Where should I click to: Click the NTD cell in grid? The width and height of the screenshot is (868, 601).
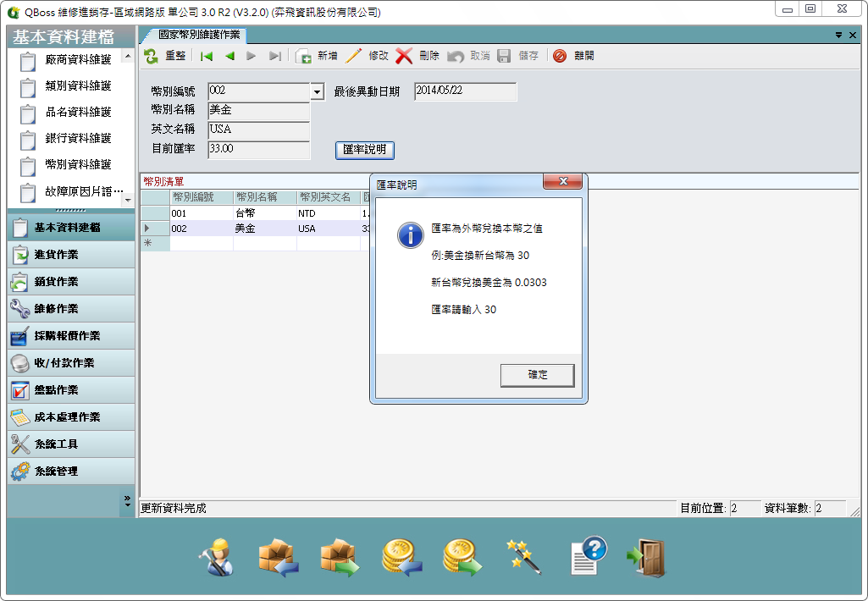pos(329,213)
